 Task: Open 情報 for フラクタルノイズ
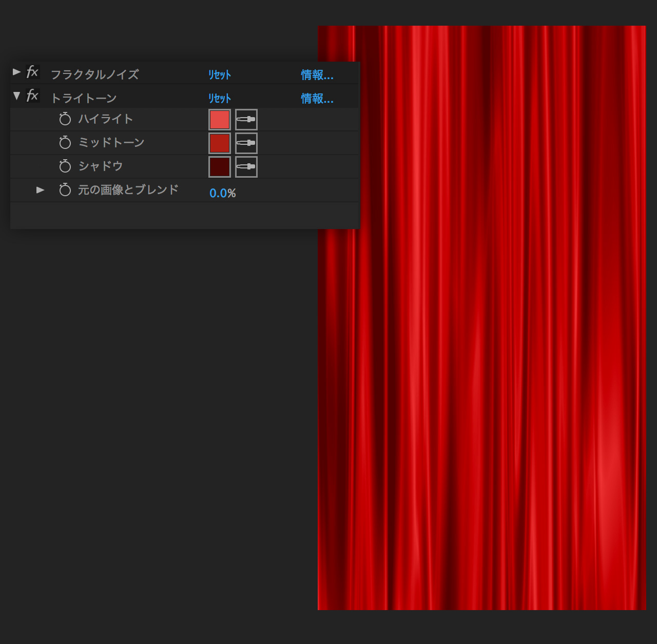pos(317,75)
